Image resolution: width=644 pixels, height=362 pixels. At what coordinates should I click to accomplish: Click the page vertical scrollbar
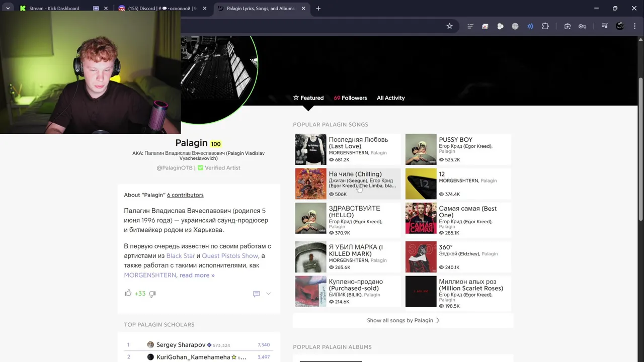640,149
